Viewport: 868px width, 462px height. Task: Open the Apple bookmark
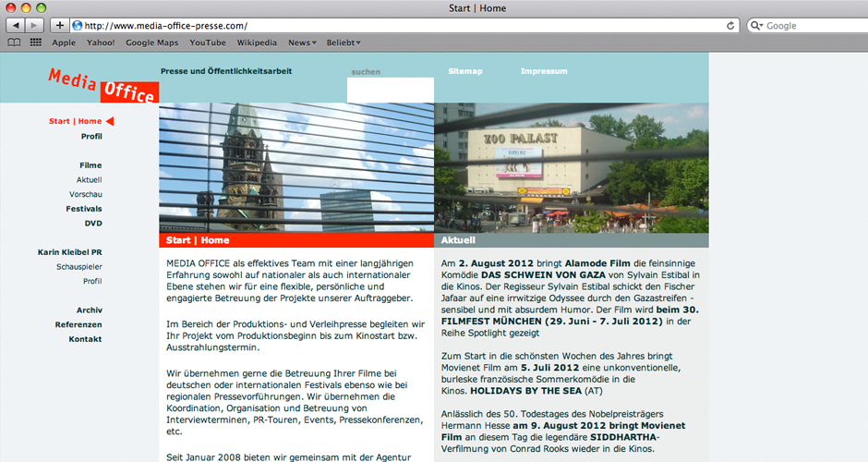64,43
